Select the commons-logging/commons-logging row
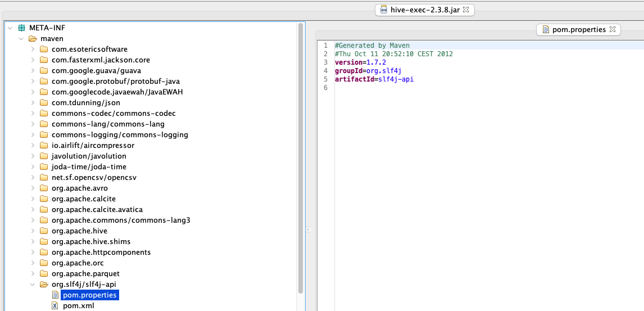The image size is (644, 311). click(x=120, y=135)
